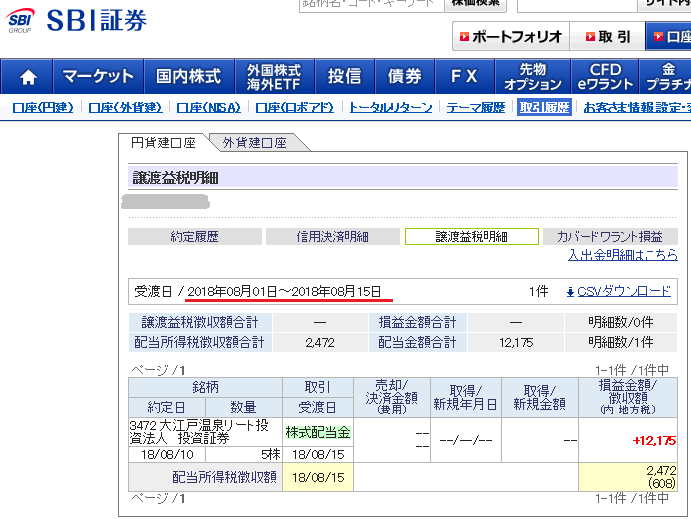
Task: Open the マーケット menu
Action: 98,77
